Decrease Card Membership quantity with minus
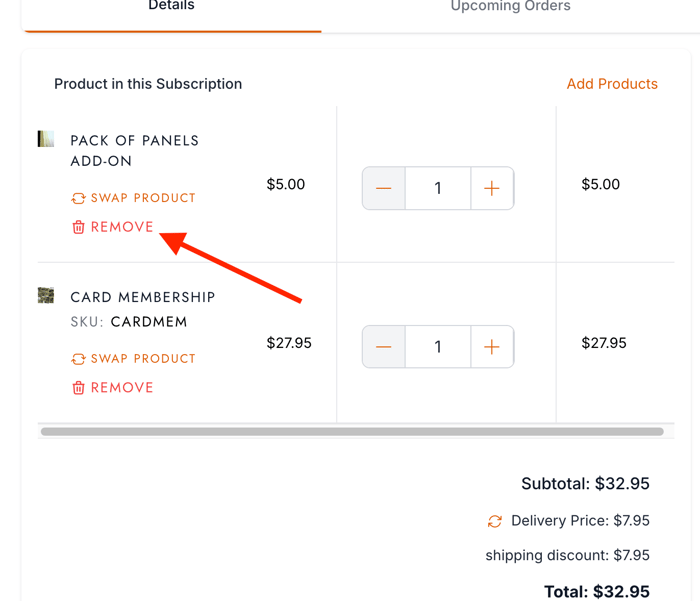 [384, 347]
